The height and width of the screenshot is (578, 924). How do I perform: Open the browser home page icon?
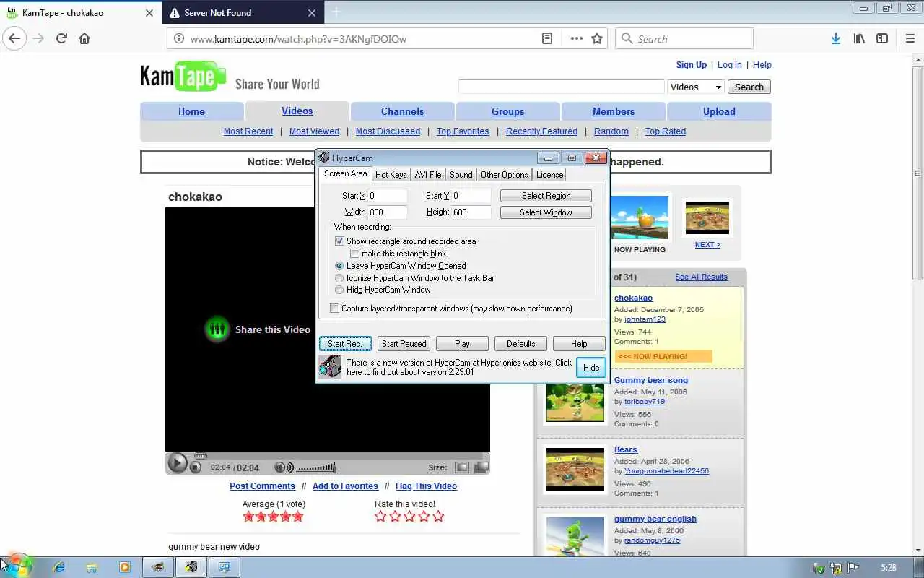tap(84, 38)
